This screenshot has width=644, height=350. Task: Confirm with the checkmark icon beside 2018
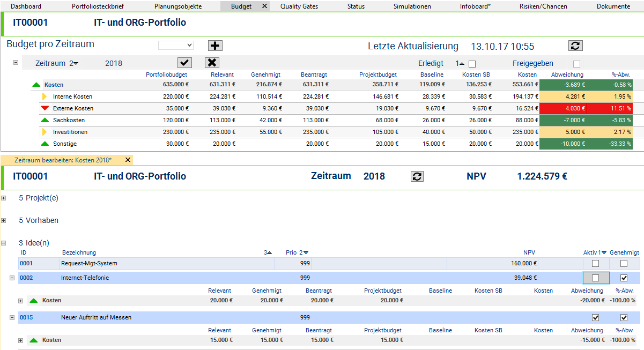(x=185, y=63)
